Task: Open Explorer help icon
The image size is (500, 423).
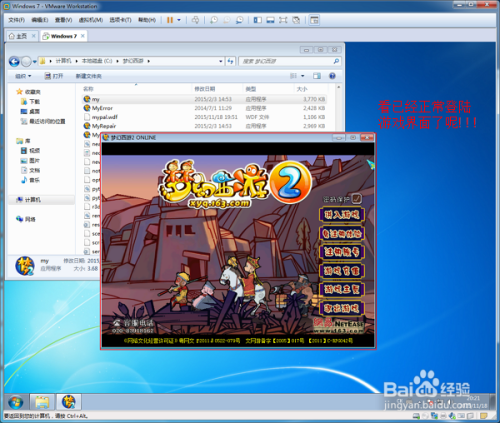Action: (x=332, y=76)
